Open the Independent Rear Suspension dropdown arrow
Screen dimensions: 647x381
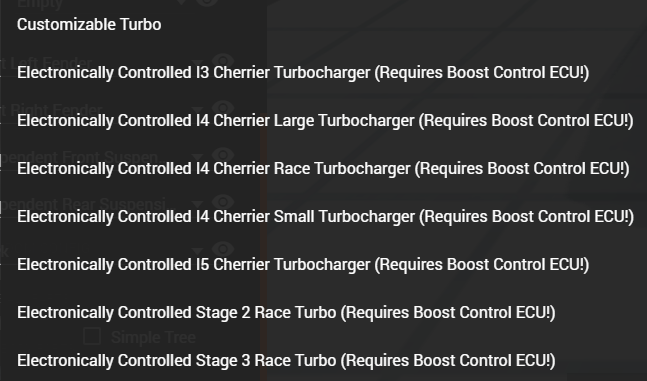coord(198,204)
